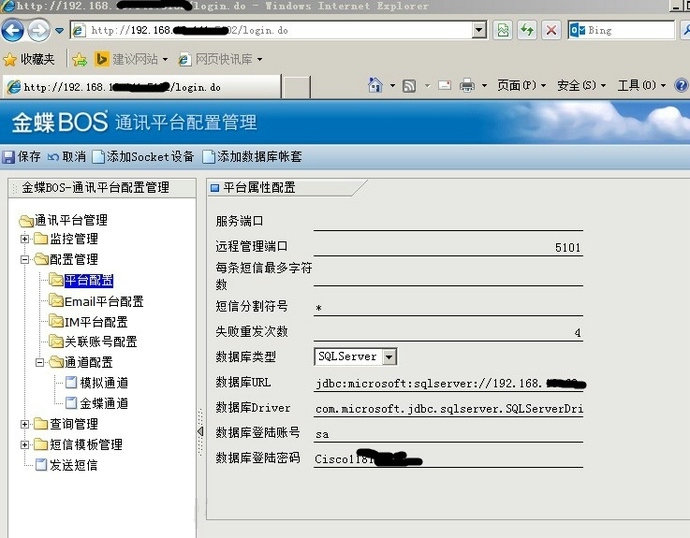Open 发送短信 tree item
Viewport: 690px width, 538px height.
tap(73, 465)
